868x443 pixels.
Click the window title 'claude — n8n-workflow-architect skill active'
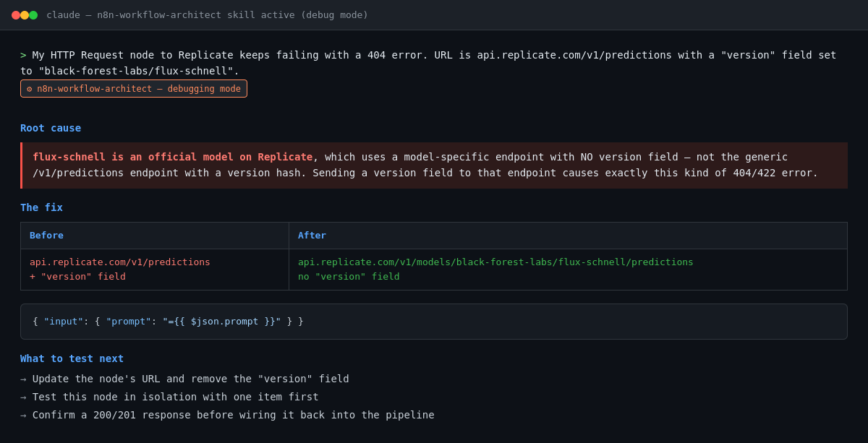207,15
